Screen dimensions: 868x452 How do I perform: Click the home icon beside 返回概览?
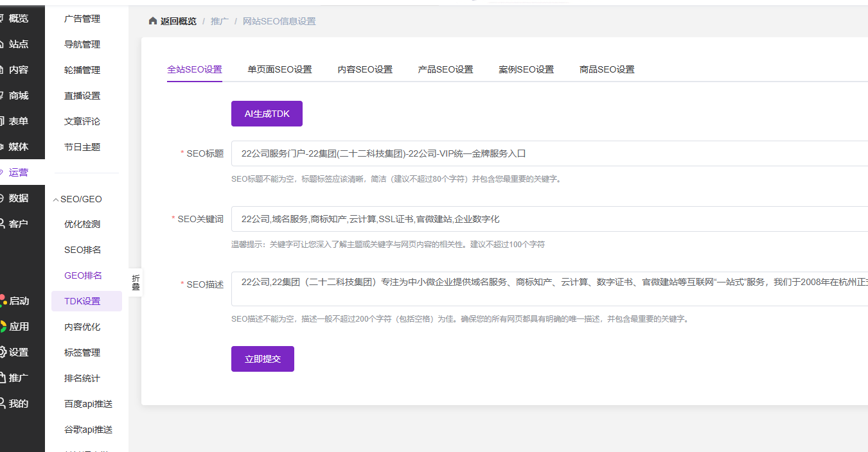(153, 21)
